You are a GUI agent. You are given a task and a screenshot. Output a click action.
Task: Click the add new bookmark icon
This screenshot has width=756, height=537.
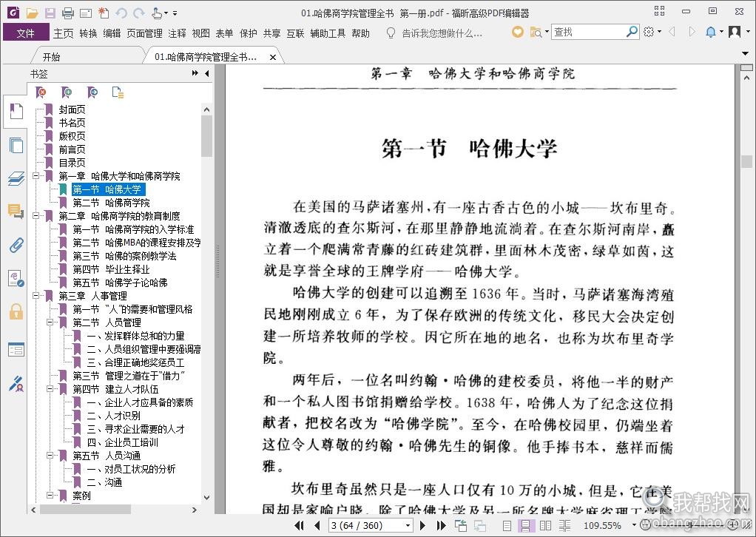click(x=67, y=92)
